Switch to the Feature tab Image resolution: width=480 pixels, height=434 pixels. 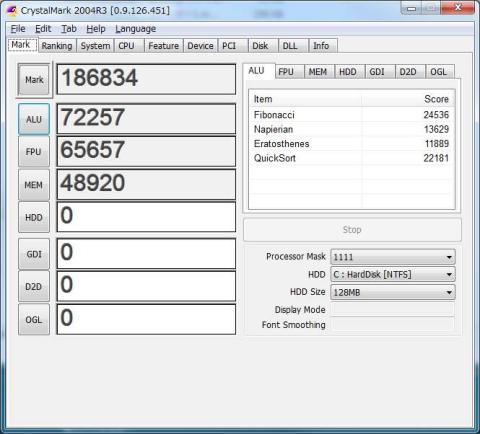point(163,46)
